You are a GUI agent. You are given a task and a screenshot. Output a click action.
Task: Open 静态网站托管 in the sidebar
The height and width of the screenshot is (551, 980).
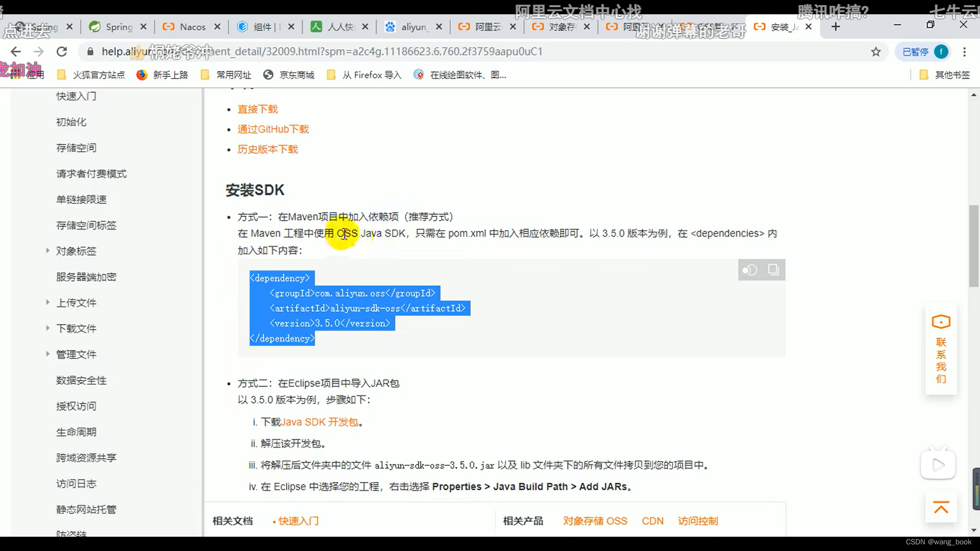pos(86,510)
